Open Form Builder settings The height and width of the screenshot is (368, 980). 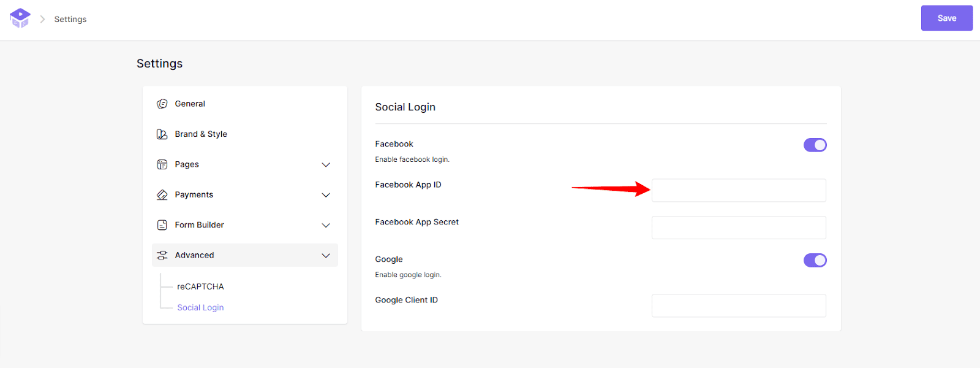tap(198, 224)
